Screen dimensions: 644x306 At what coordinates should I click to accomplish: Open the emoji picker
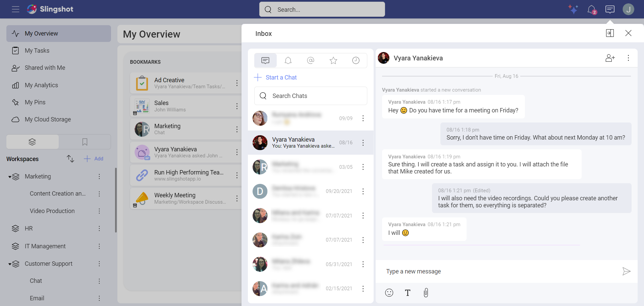coord(389,293)
